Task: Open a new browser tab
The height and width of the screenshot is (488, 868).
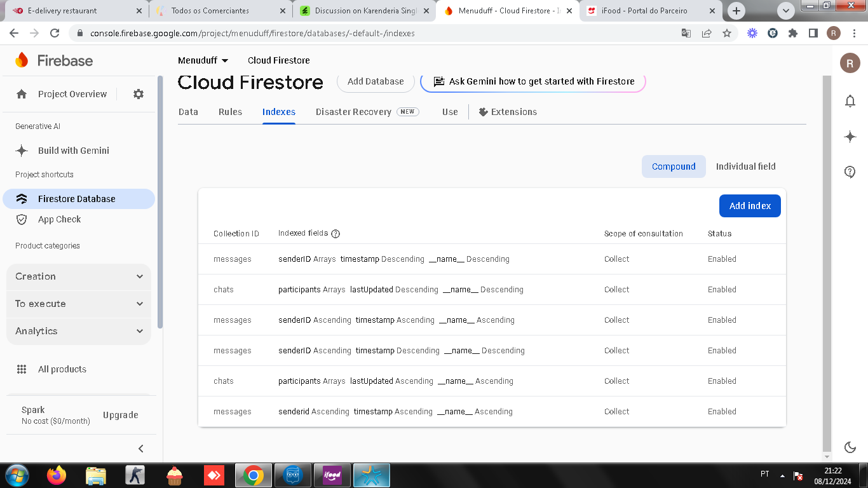Action: coord(736,11)
